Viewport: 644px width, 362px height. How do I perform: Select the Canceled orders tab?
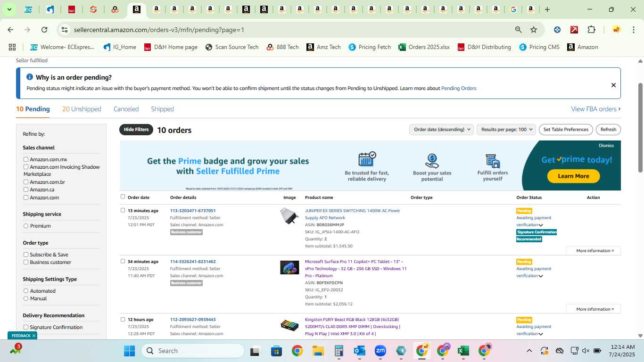point(126,109)
